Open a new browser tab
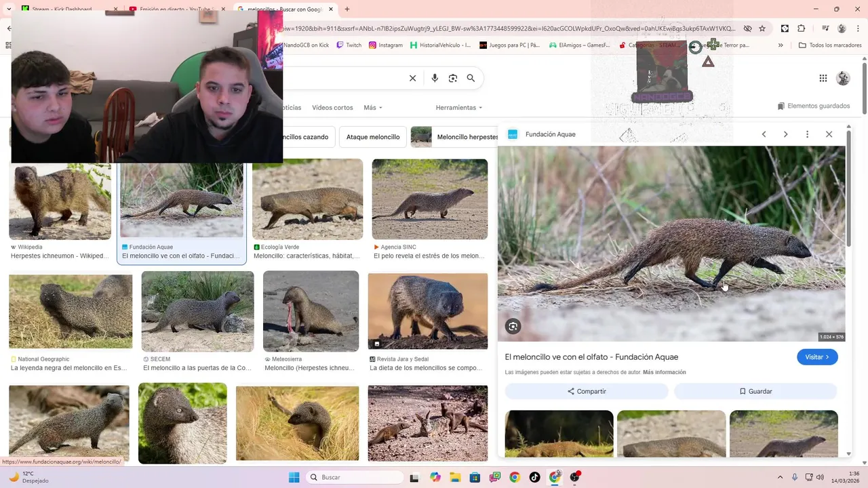The image size is (868, 488). [347, 9]
